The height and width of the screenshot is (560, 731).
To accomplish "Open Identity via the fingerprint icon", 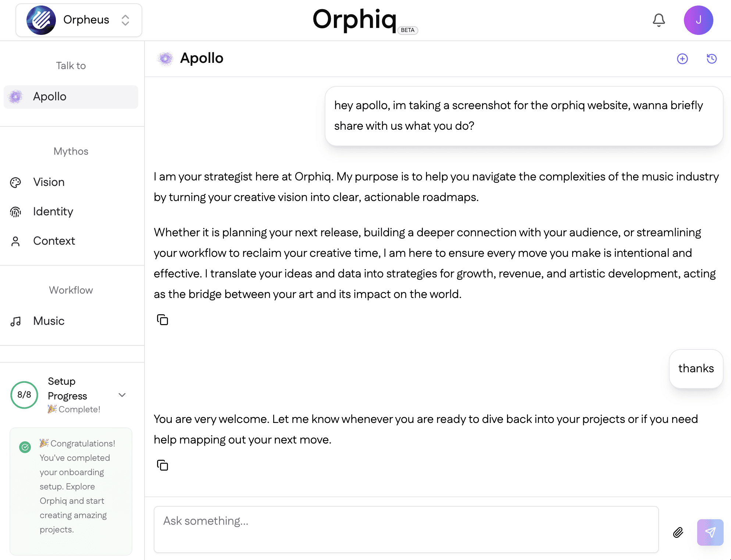I will 15,212.
